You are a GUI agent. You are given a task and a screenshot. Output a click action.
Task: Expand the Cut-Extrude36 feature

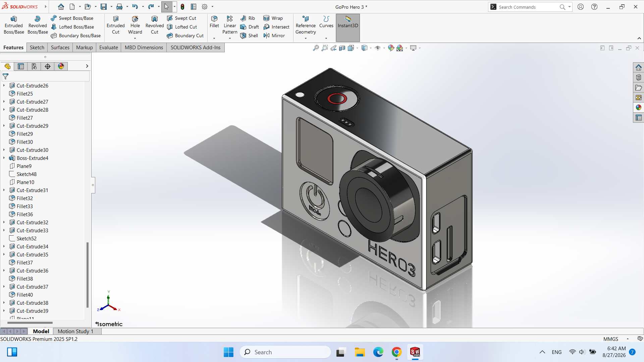[4, 270]
